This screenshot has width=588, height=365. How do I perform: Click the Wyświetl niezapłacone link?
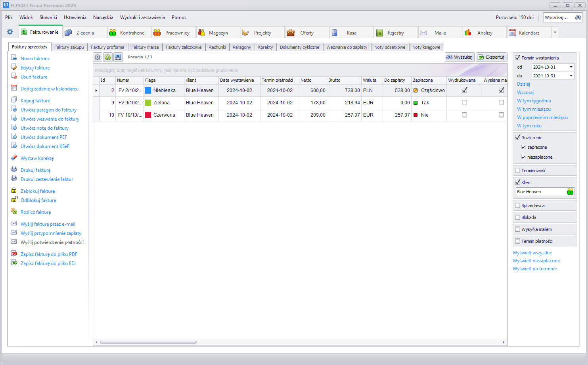click(x=536, y=261)
